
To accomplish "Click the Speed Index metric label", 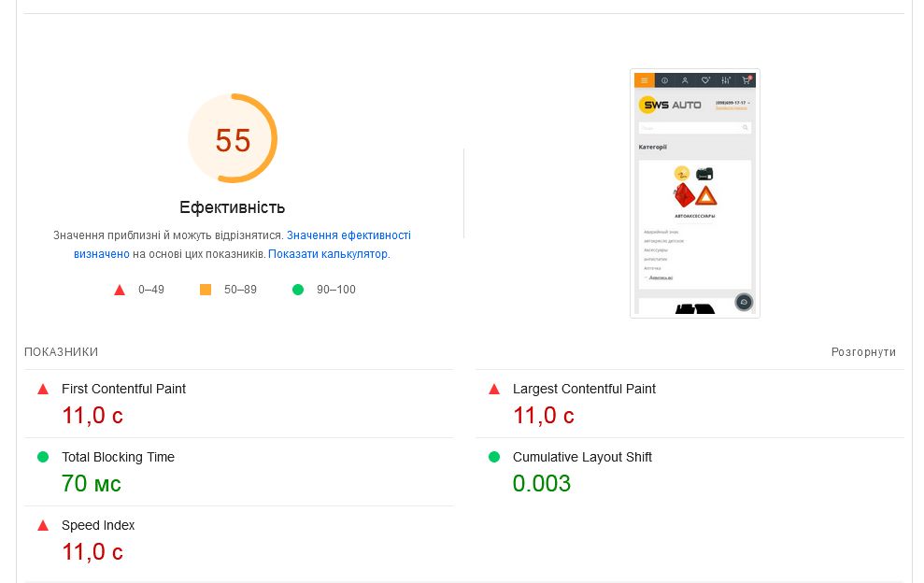I will click(98, 525).
